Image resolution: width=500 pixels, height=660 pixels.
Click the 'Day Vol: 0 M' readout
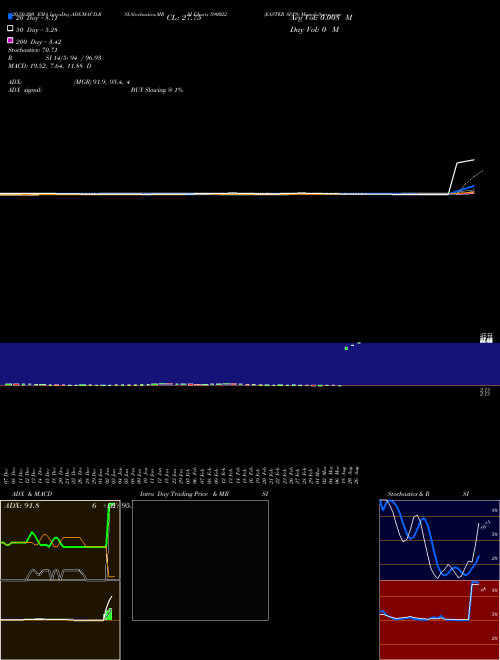[x=314, y=29]
